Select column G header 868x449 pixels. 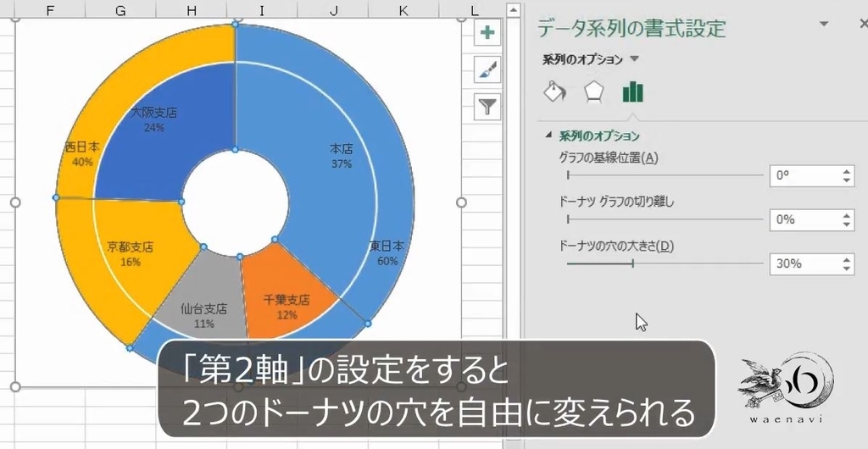point(120,9)
